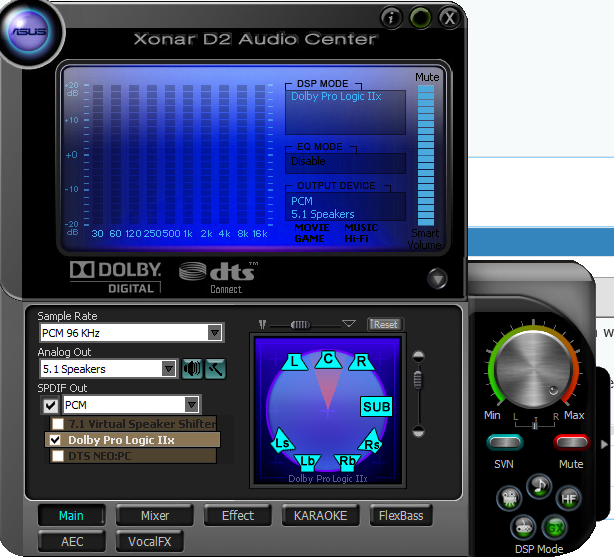Viewport: 614px width, 559px height.
Task: Click the volume level meter bar
Action: (x=426, y=155)
